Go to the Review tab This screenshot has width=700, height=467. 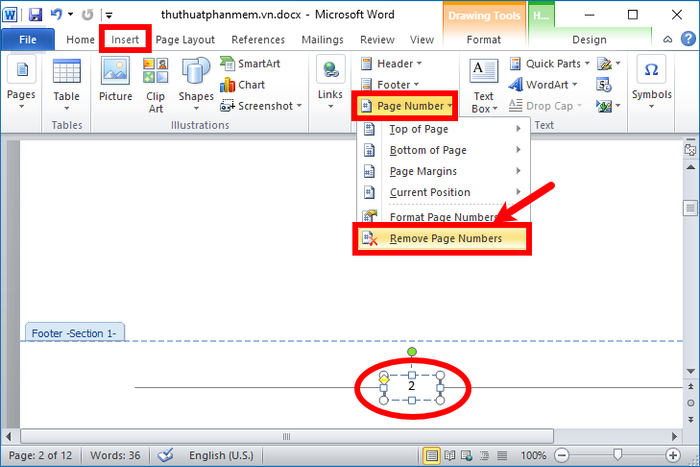(377, 40)
